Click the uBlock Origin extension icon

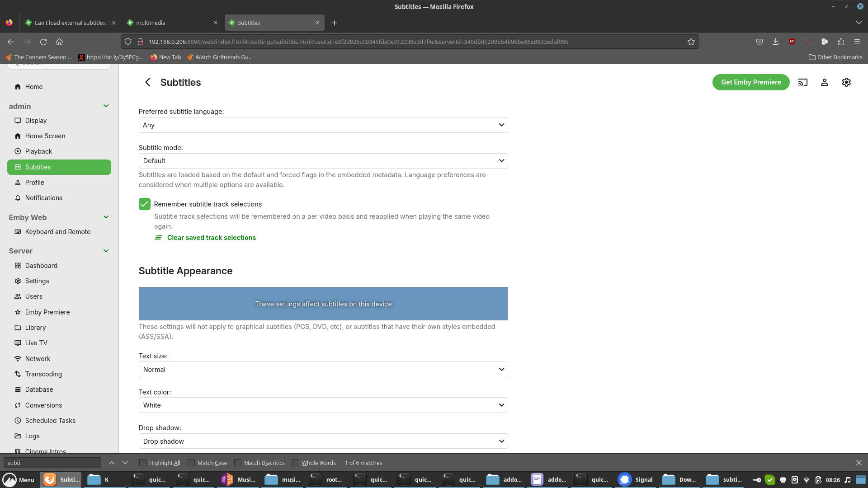792,42
